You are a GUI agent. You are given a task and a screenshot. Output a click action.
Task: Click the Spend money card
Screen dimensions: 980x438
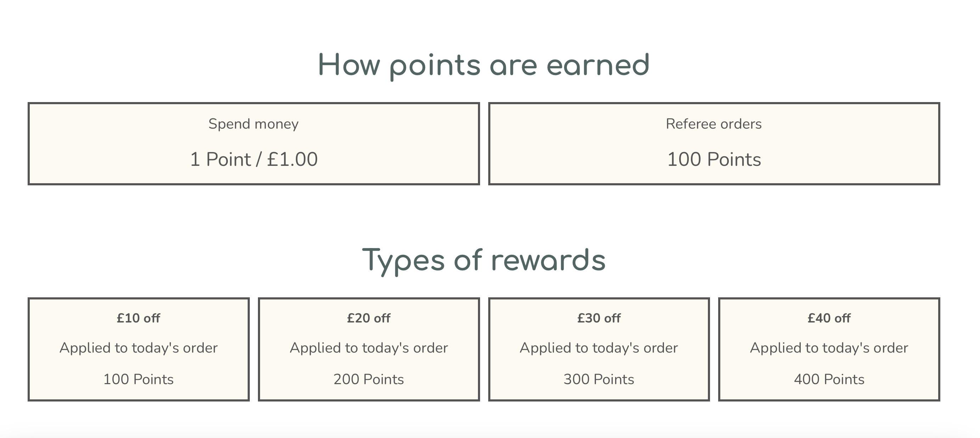[254, 144]
